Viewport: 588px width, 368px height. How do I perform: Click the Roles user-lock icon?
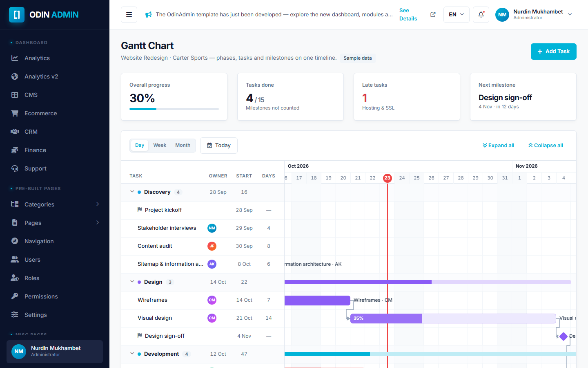point(15,278)
